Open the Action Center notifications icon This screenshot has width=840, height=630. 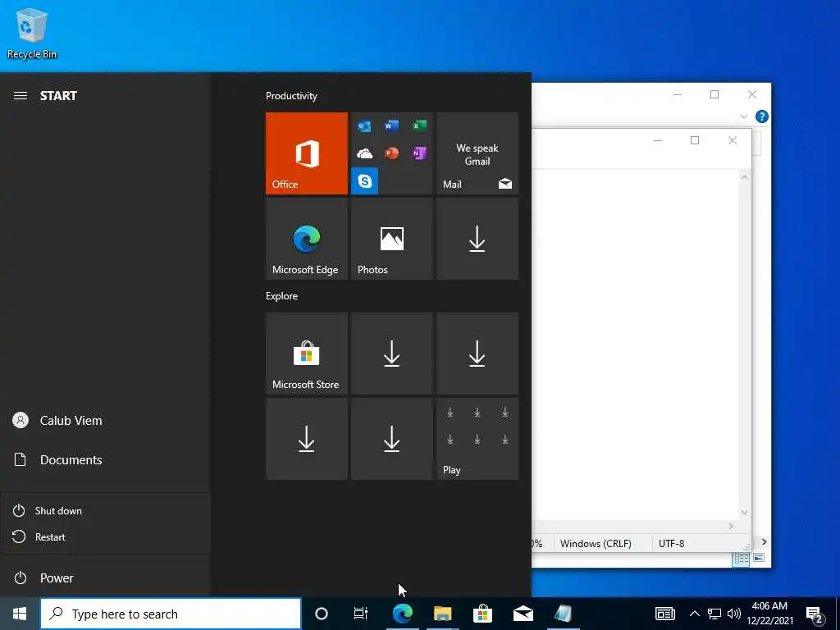coord(815,614)
